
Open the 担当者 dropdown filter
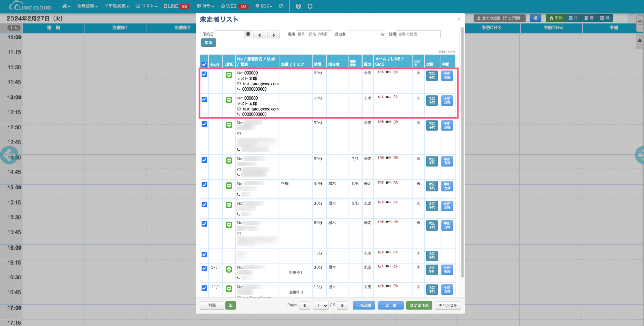coord(366,34)
